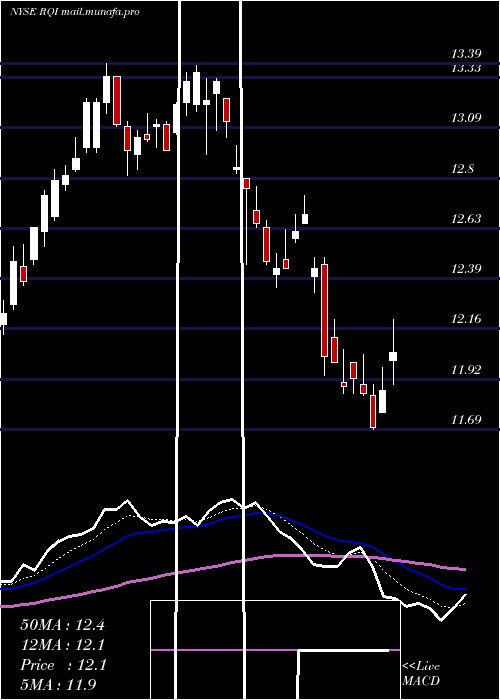Click the 12.8 price level label

click(x=463, y=169)
